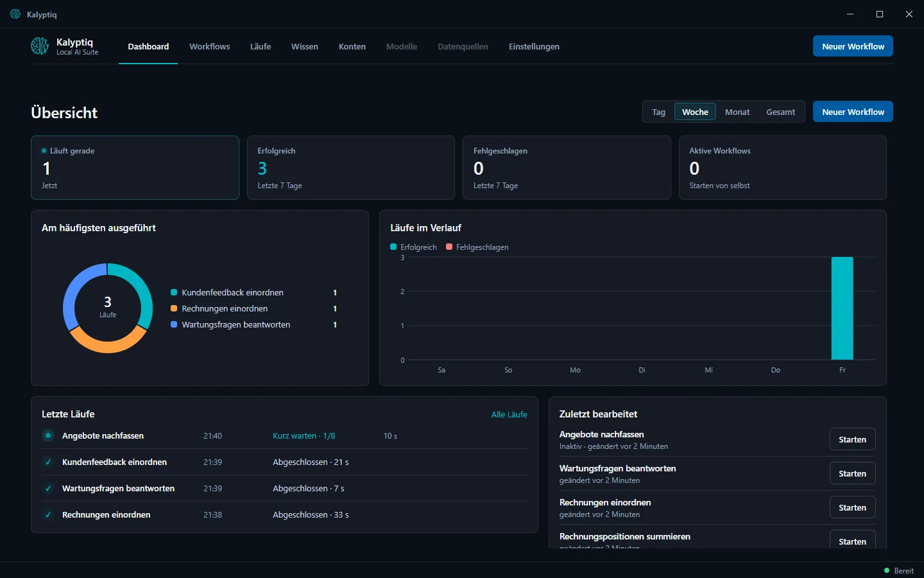Select the Woche time range
This screenshot has height=578, width=924.
(x=695, y=112)
